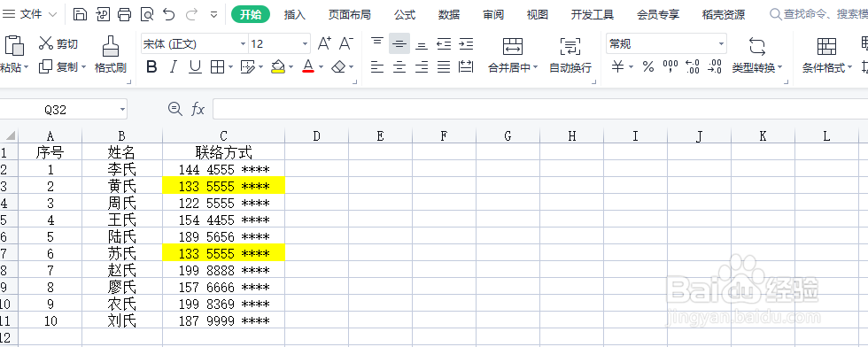
Task: Switch to the Data (数据) tab
Action: pos(449,15)
